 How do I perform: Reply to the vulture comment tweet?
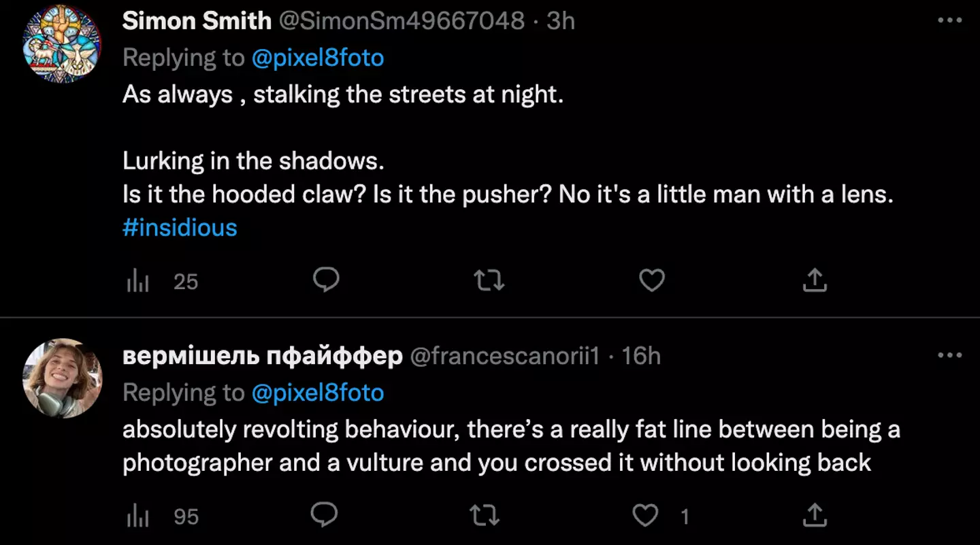point(324,515)
